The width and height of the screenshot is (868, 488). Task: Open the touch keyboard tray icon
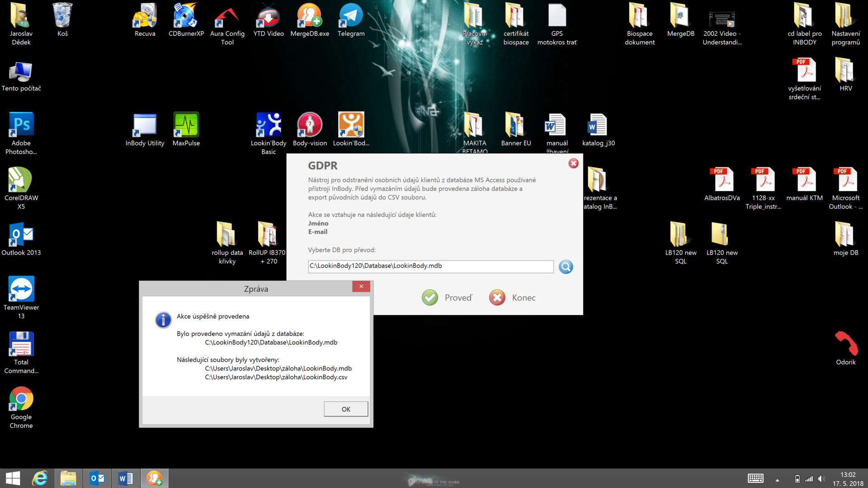pos(755,479)
